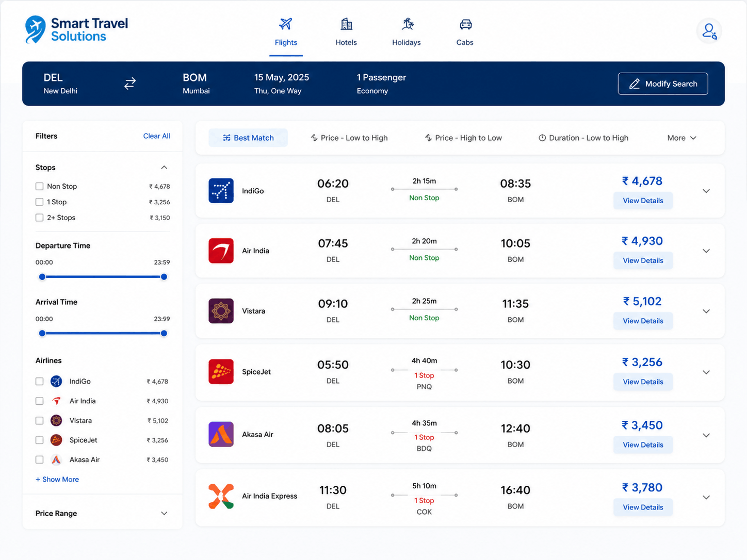Viewport: 747px width, 560px height.
Task: Expand the IndiGo 06:20 flight row
Action: point(706,191)
